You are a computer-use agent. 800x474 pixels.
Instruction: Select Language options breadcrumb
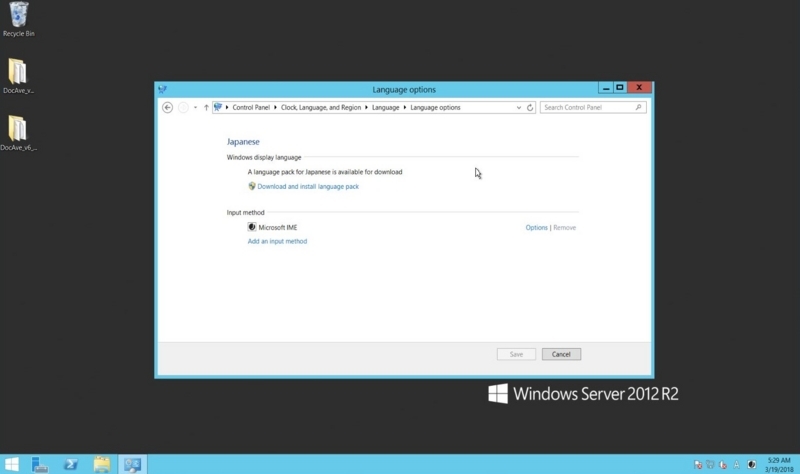pos(435,108)
